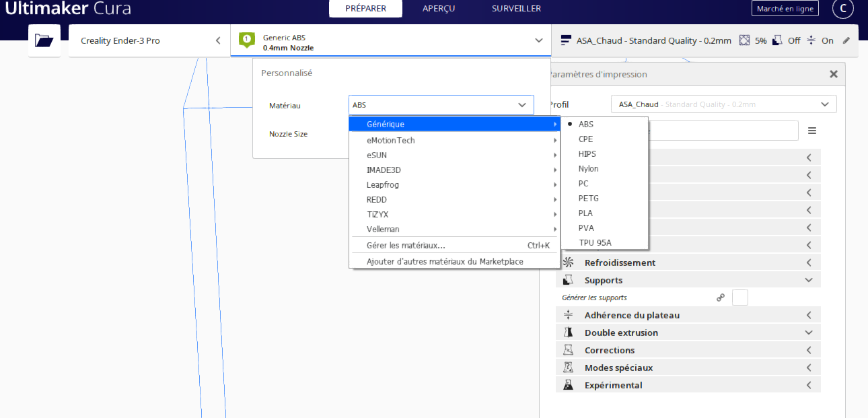Open the eMotionTech brand submenu
868x418 pixels.
coord(455,140)
